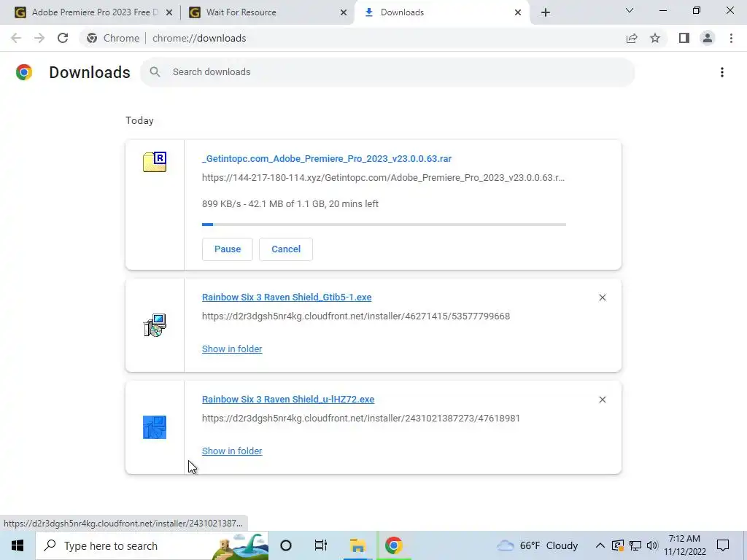Open the 66°F Cloudy weather widget
Viewport: 747px width, 560px height.
click(537, 545)
